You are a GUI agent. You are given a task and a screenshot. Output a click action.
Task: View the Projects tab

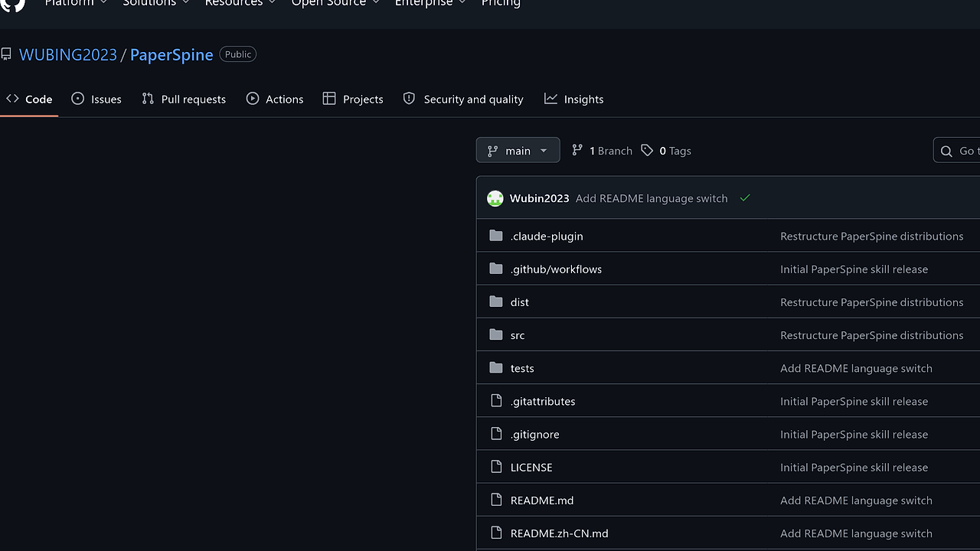[353, 99]
